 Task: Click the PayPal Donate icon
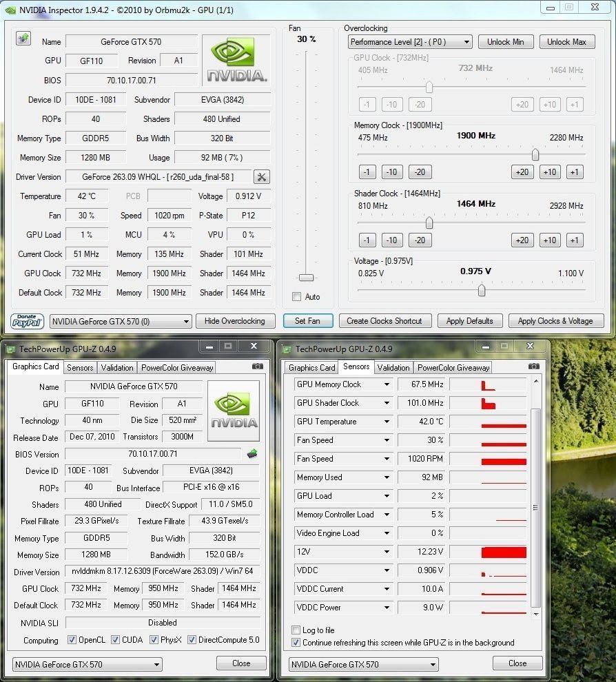[x=27, y=321]
